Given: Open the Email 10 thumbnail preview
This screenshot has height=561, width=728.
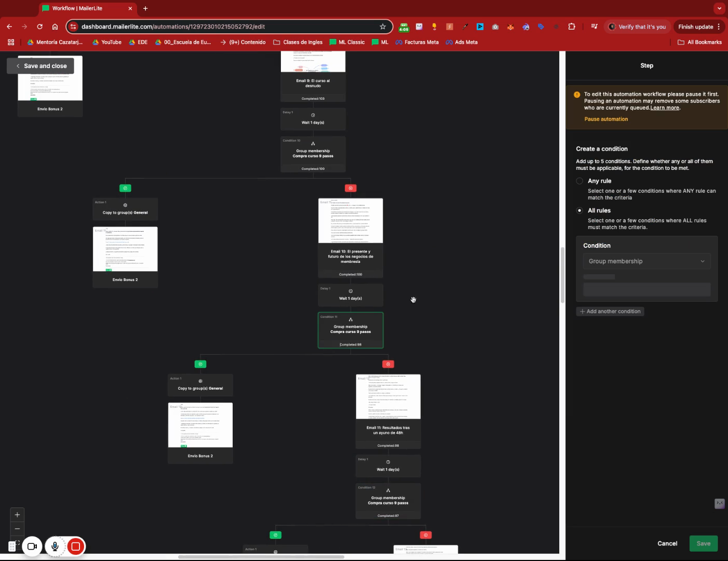Looking at the screenshot, I should pos(350,221).
